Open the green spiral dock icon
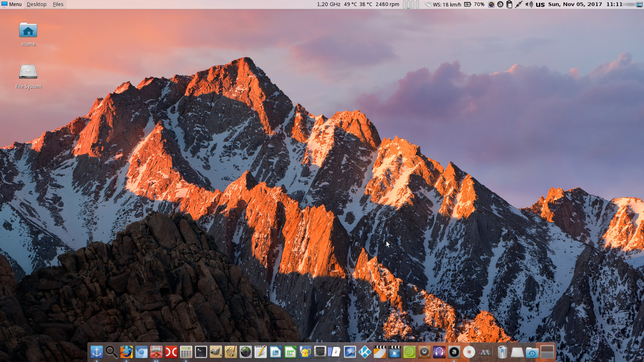 [x=409, y=352]
